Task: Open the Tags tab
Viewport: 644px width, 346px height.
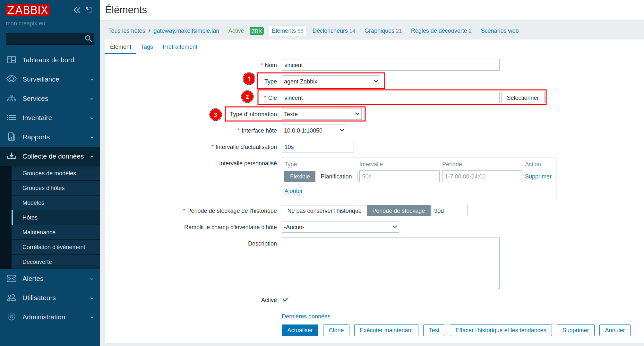Action: coord(147,47)
